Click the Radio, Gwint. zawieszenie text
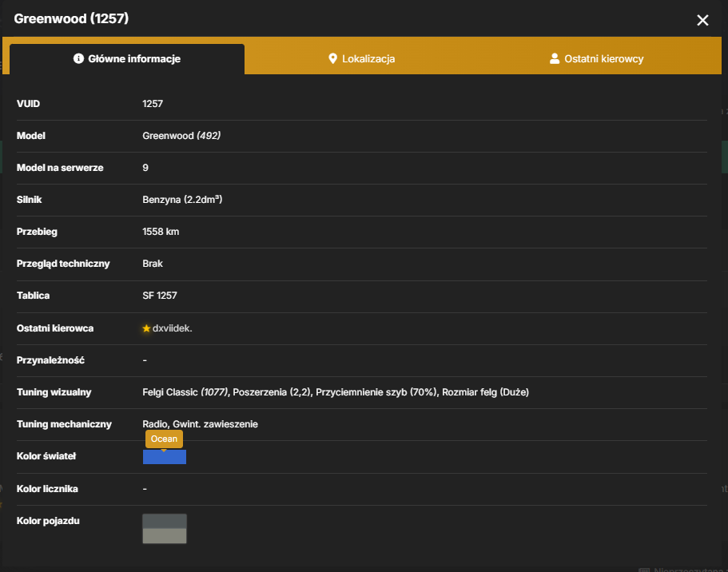728x572 pixels. pyautogui.click(x=200, y=424)
